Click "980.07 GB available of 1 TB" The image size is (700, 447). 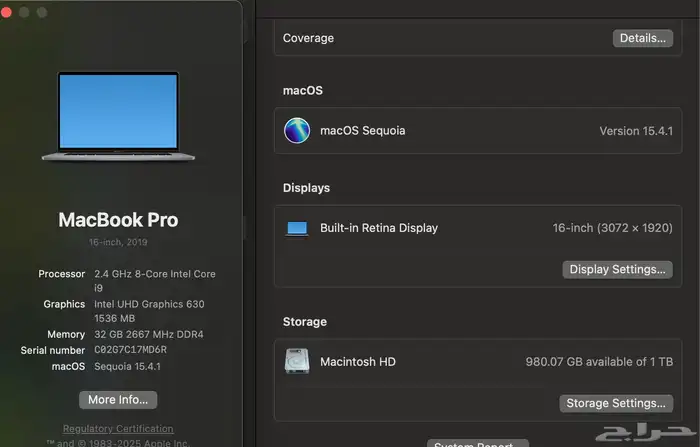click(x=599, y=362)
